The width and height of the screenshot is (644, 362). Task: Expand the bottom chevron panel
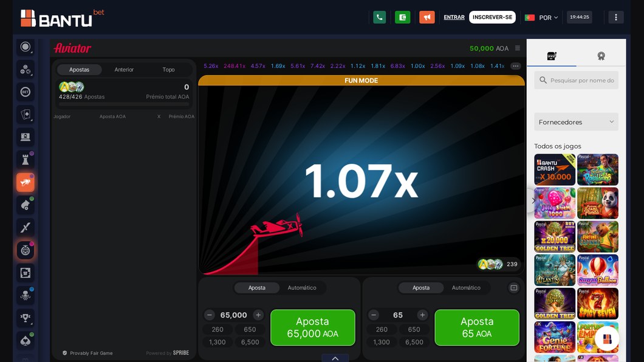335,358
